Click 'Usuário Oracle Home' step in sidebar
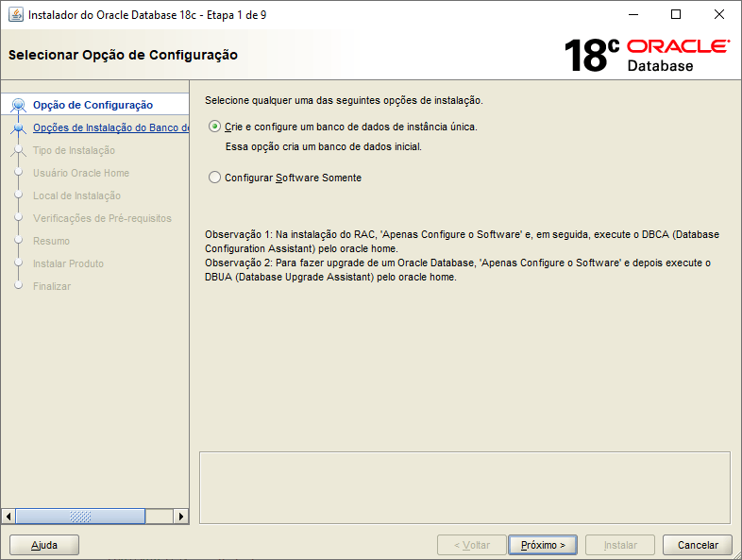This screenshot has height=560, width=742. 81,173
